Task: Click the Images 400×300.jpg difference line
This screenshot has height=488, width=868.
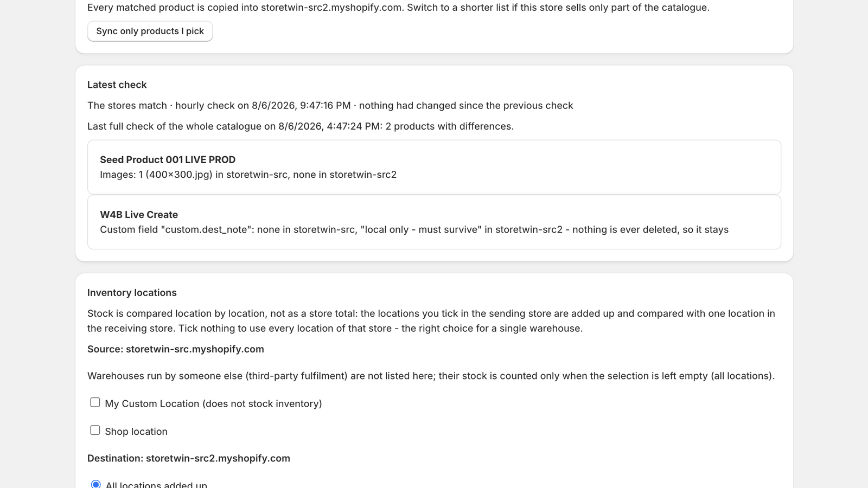Action: (248, 175)
